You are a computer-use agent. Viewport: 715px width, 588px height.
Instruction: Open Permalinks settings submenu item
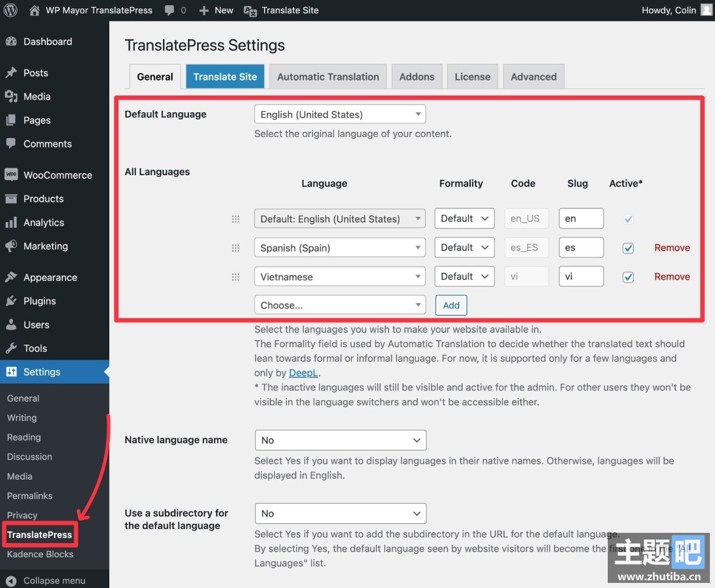click(30, 496)
